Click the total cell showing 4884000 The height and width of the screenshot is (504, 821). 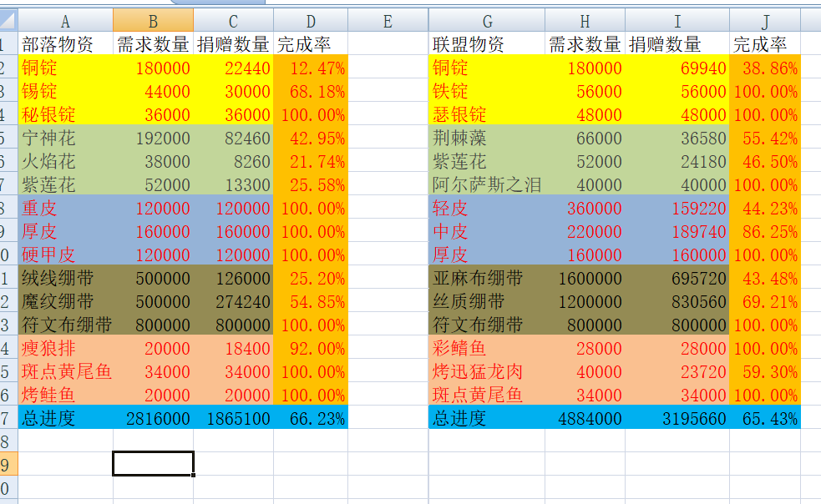click(x=585, y=418)
